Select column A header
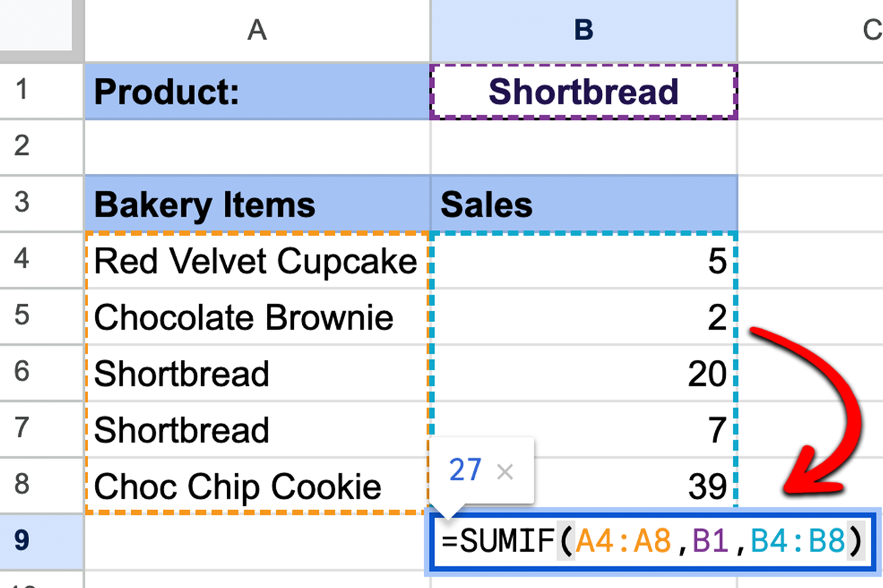This screenshot has height=588, width=883. [256, 30]
